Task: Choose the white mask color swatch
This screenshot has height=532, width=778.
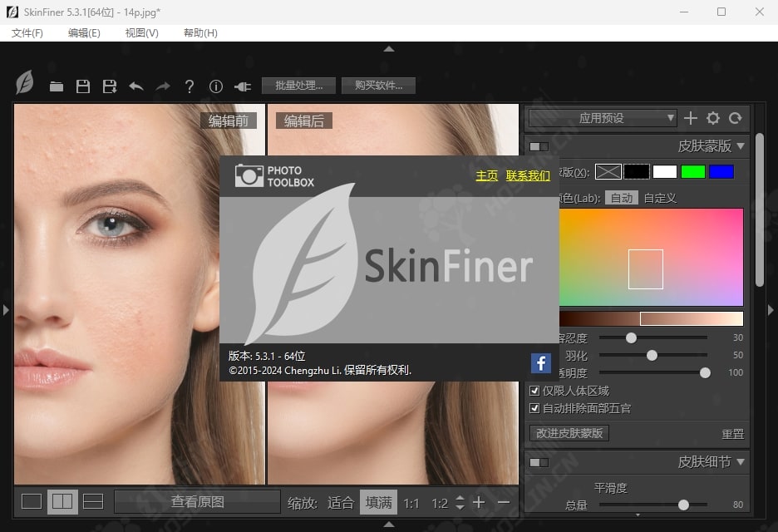Action: [x=665, y=172]
